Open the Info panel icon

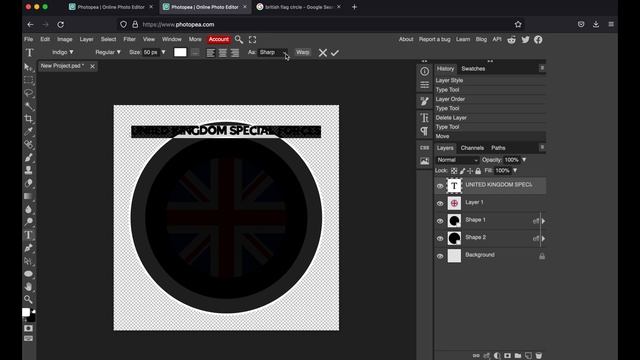point(424,71)
